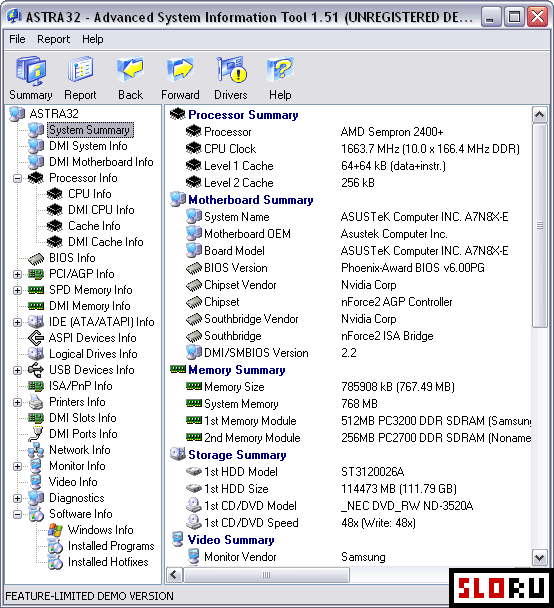Open the File menu
Viewport: 554px width, 608px height.
point(17,39)
